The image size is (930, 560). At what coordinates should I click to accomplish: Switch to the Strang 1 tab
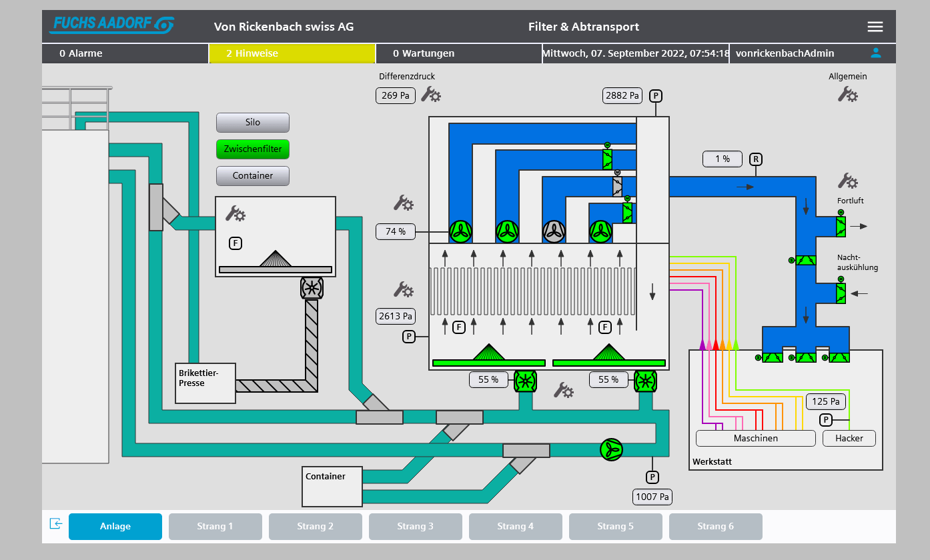coord(215,527)
